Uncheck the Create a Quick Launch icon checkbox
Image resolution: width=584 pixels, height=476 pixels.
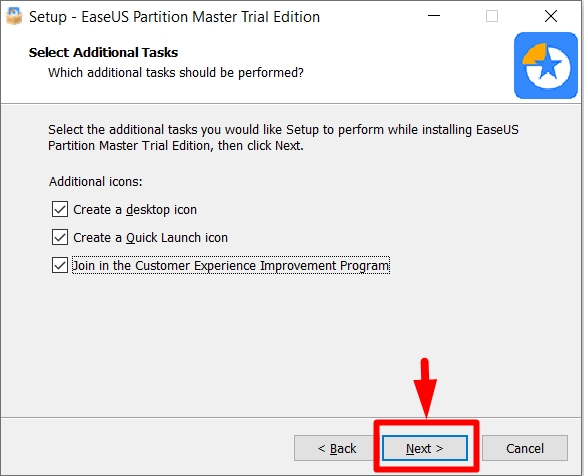60,237
